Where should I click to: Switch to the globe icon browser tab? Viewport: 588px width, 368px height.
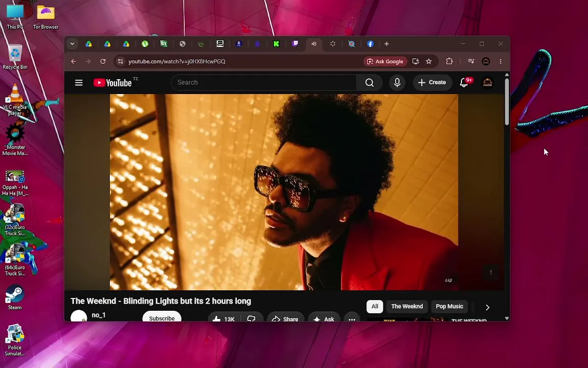tap(183, 44)
